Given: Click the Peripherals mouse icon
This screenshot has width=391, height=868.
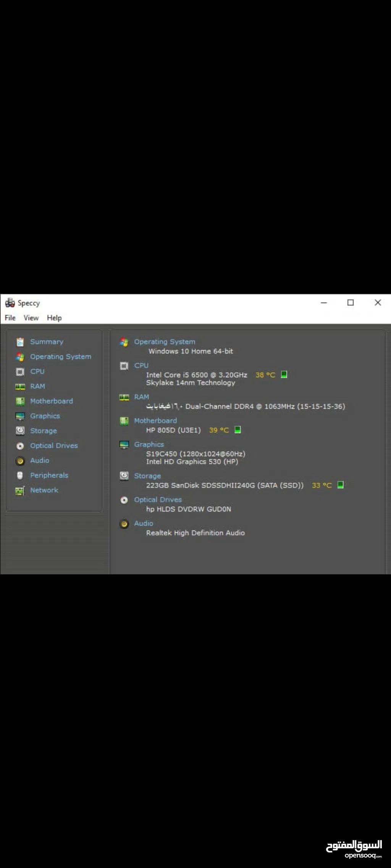Looking at the screenshot, I should pyautogui.click(x=20, y=475).
